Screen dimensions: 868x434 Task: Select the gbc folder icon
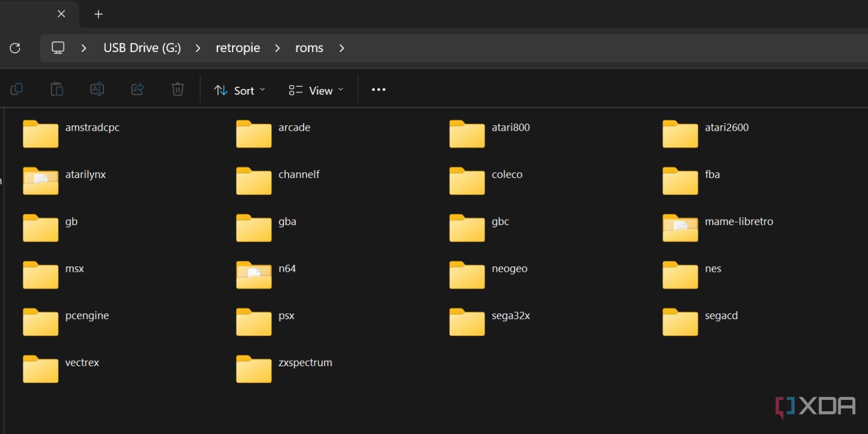point(467,228)
